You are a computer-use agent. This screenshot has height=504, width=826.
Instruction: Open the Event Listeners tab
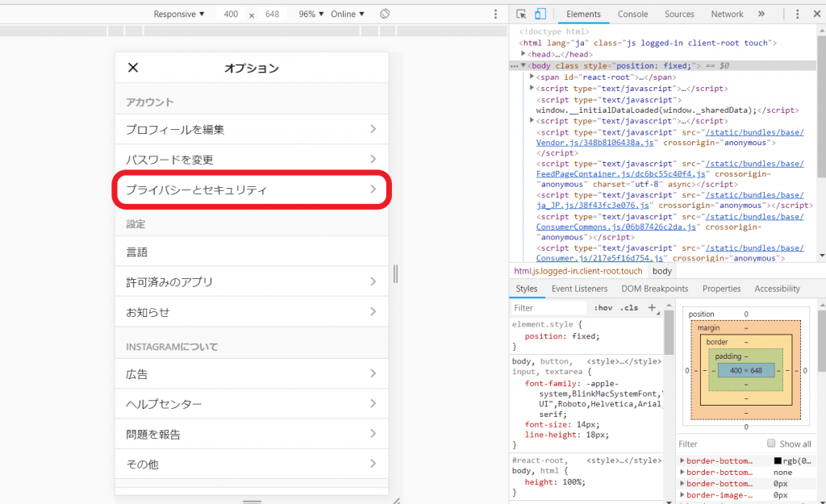pyautogui.click(x=579, y=289)
